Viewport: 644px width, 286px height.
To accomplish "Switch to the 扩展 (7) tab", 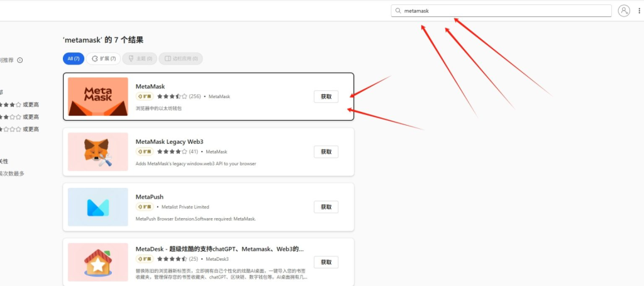I will coord(104,58).
